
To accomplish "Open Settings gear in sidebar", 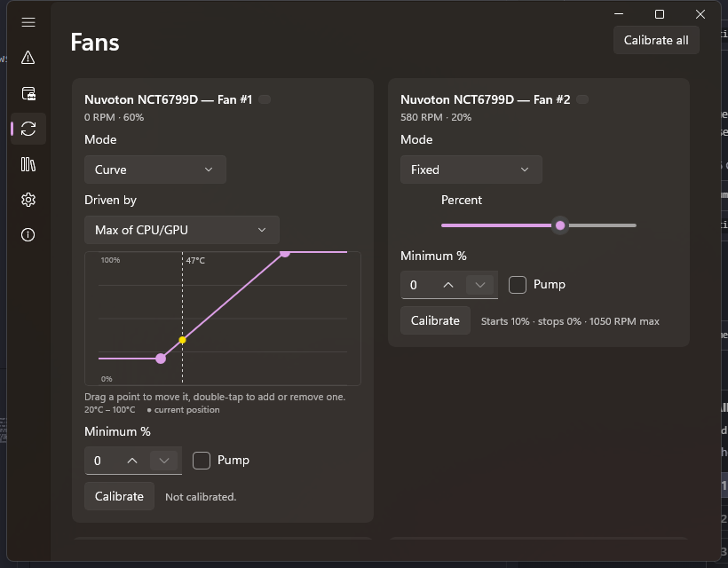I will pos(28,200).
